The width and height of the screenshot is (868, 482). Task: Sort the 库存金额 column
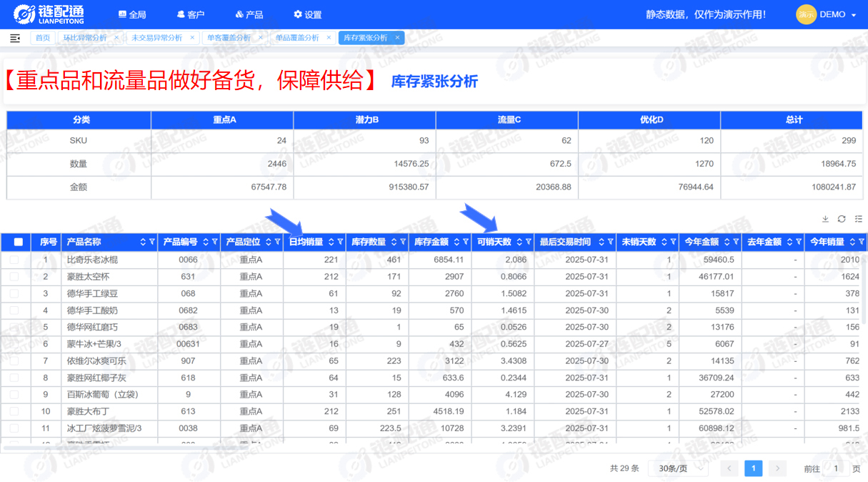(x=457, y=242)
